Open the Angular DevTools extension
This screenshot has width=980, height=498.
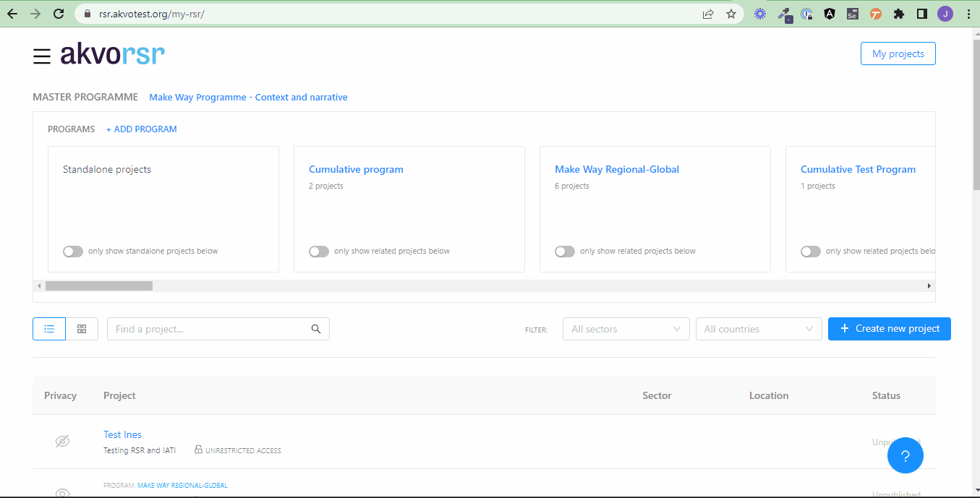coord(830,14)
